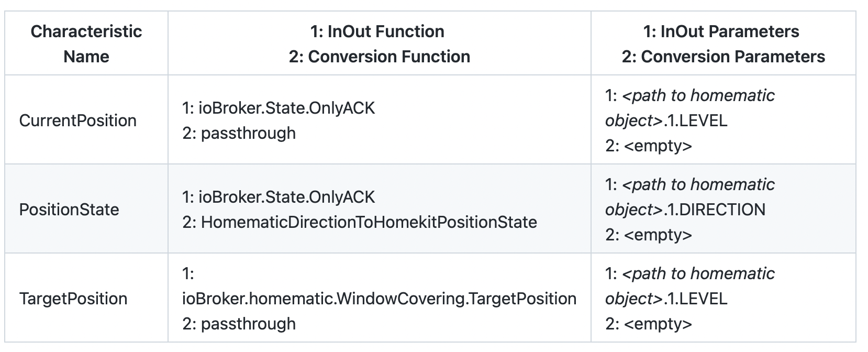Click the Characteristic Name column header
868x352 pixels.
(86, 44)
